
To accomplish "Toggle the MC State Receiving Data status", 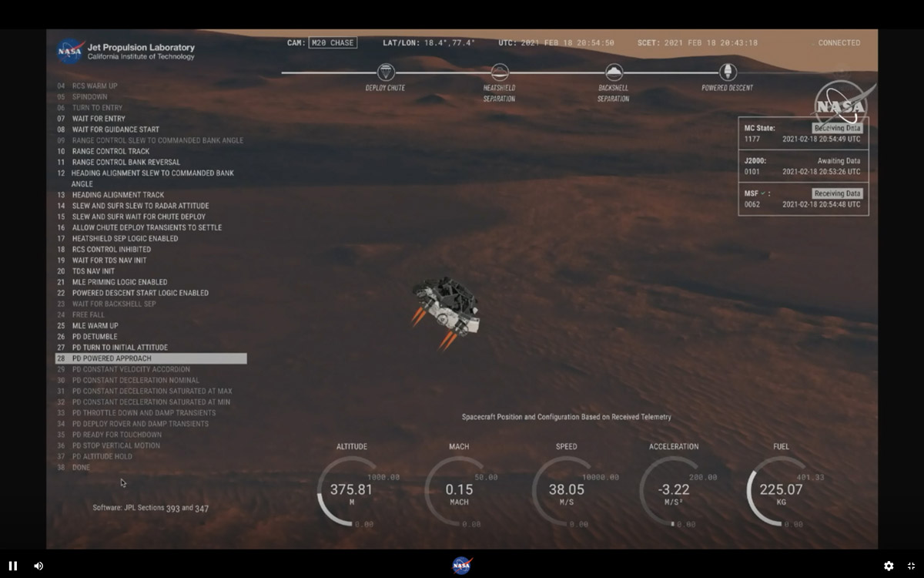I will [x=837, y=127].
